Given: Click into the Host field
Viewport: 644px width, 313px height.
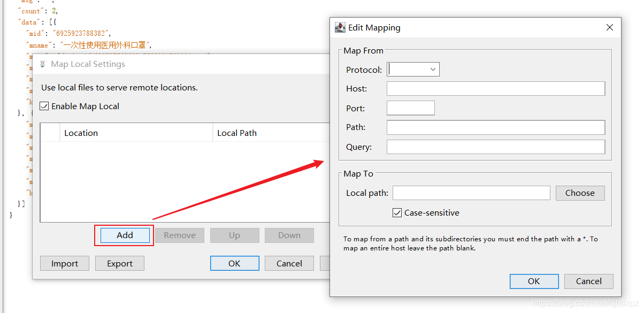Looking at the screenshot, I should 495,89.
